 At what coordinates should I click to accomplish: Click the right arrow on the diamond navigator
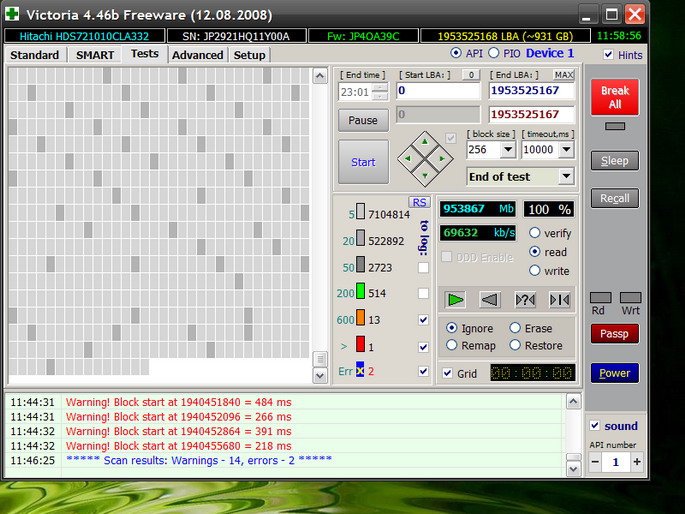(x=442, y=159)
